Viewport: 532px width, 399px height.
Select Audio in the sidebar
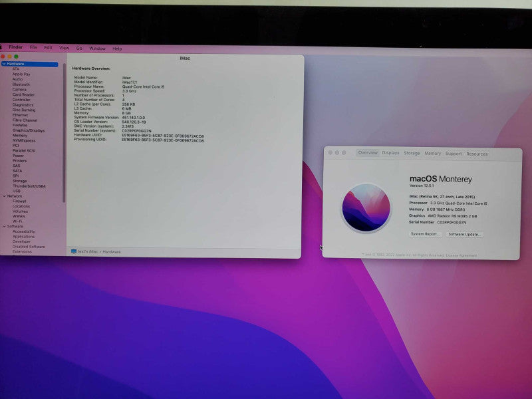click(18, 79)
